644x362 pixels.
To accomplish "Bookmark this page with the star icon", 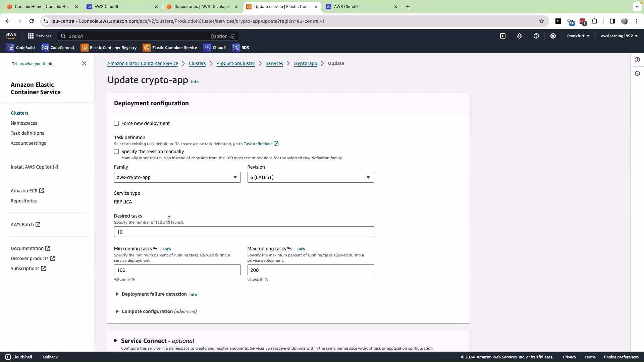I will [541, 21].
